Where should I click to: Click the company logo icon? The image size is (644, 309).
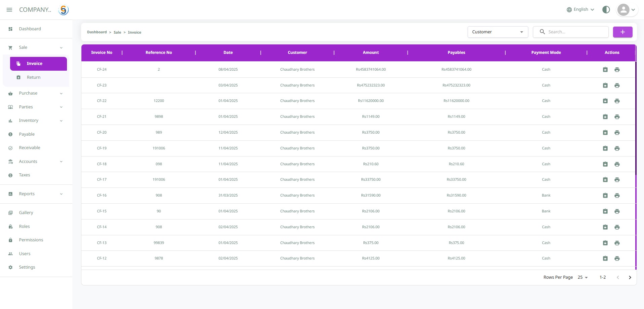pos(63,10)
